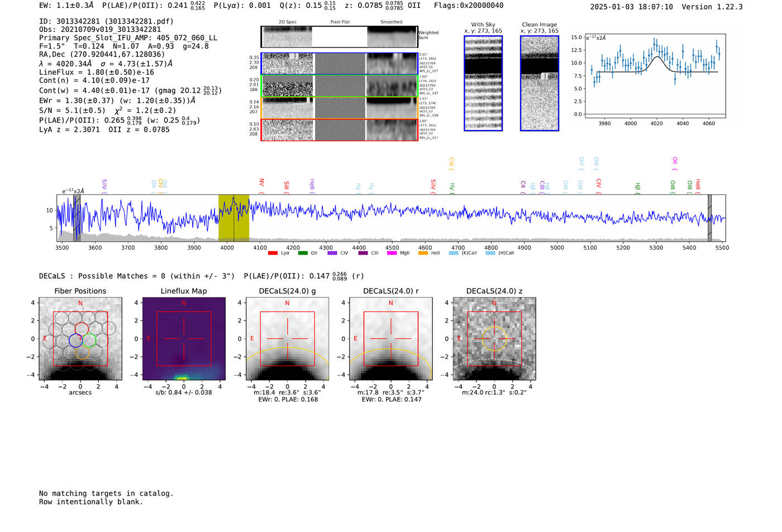
Task: Click the Gaussian fit line plot
Action: click(655, 77)
